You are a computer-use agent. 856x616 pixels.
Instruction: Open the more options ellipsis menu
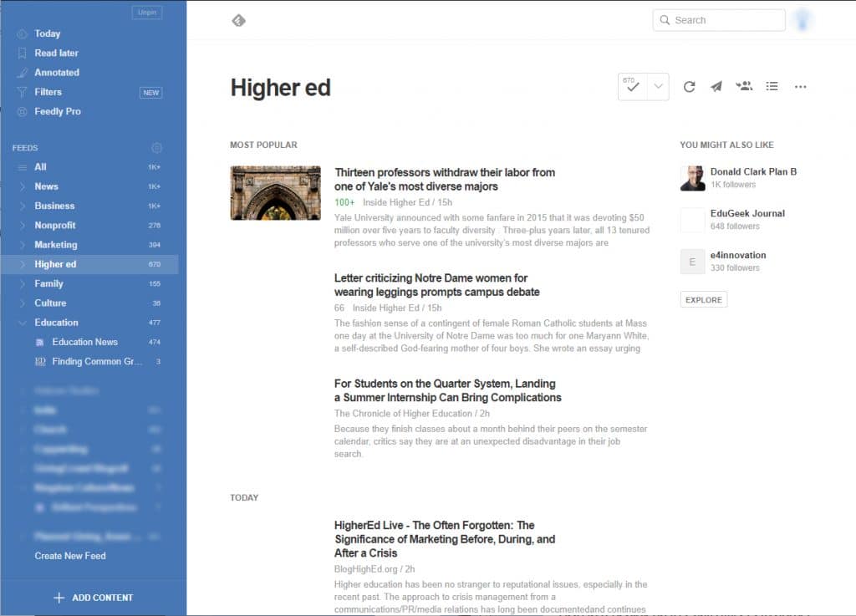click(800, 87)
